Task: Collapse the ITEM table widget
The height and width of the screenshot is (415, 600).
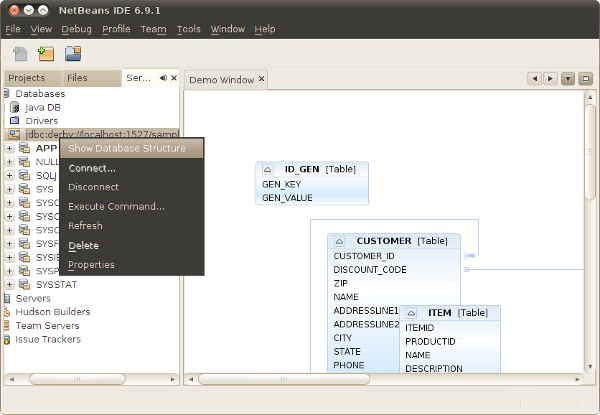Action: click(x=410, y=313)
